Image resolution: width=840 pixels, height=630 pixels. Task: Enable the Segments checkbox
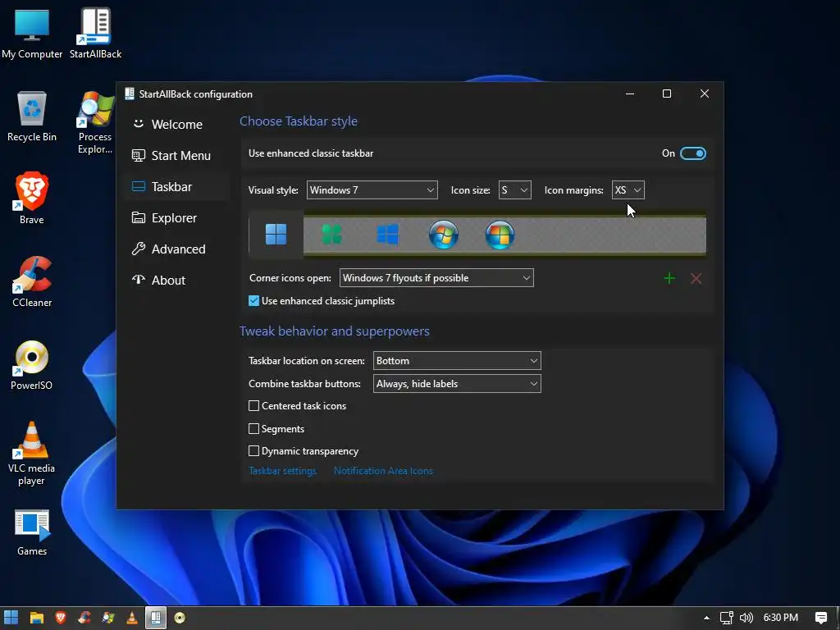(254, 428)
